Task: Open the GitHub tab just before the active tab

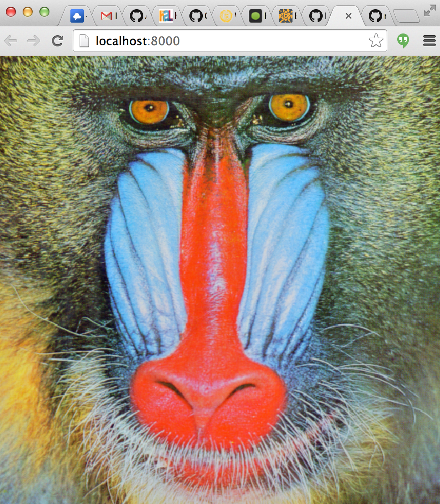Action: coord(316,16)
